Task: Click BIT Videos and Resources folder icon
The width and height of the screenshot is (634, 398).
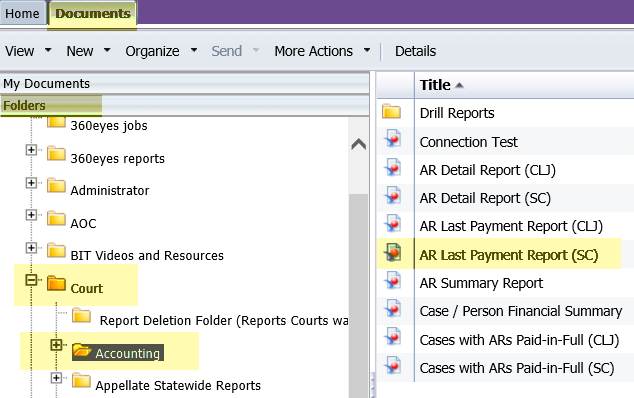Action: pos(56,250)
